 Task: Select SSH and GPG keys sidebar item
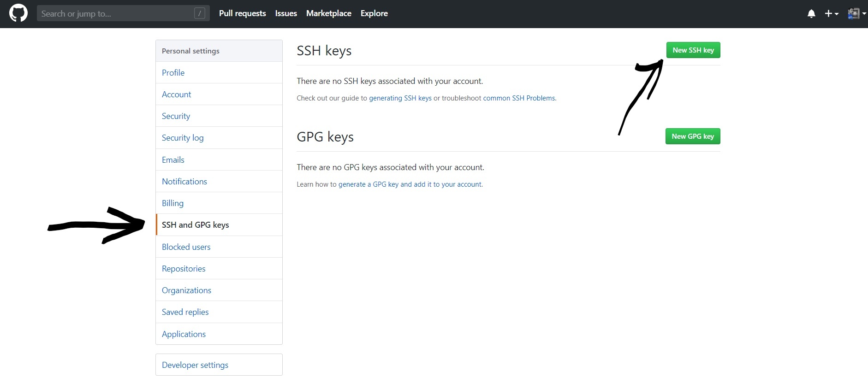pos(195,225)
